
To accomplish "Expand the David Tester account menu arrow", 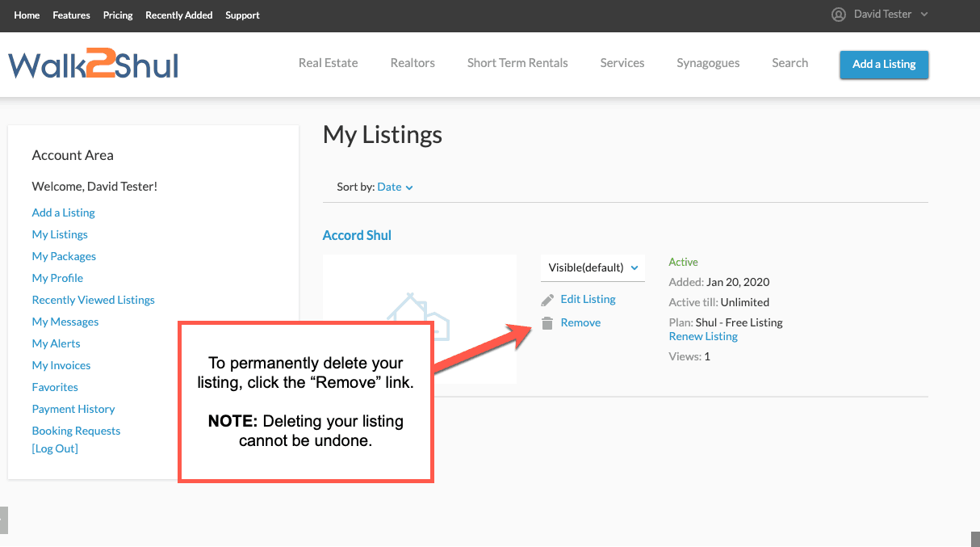I will pos(924,15).
